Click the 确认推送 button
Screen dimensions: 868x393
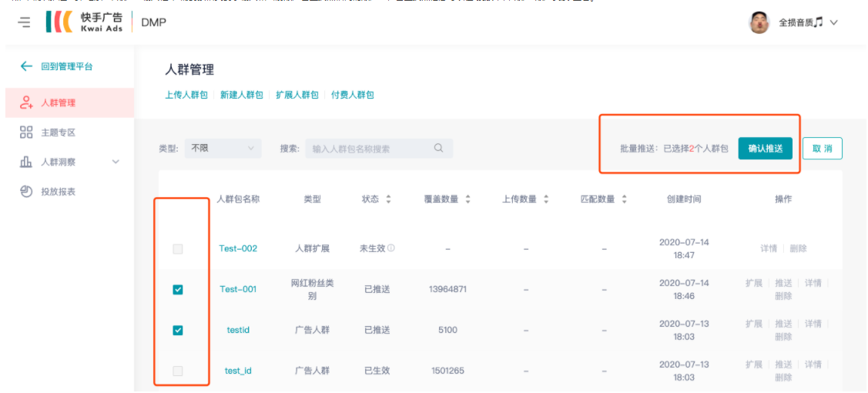[765, 149]
